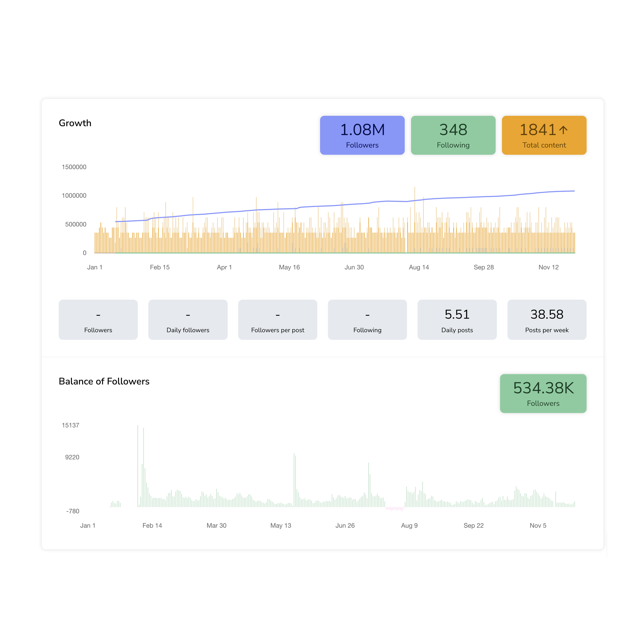Click the Aug 14 label on Growth chart

pyautogui.click(x=419, y=267)
